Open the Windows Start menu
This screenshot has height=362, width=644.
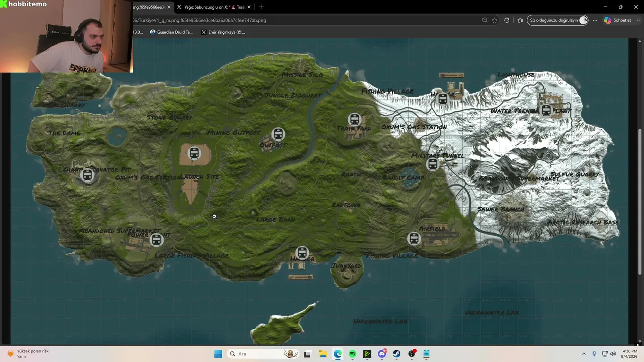(x=218, y=354)
